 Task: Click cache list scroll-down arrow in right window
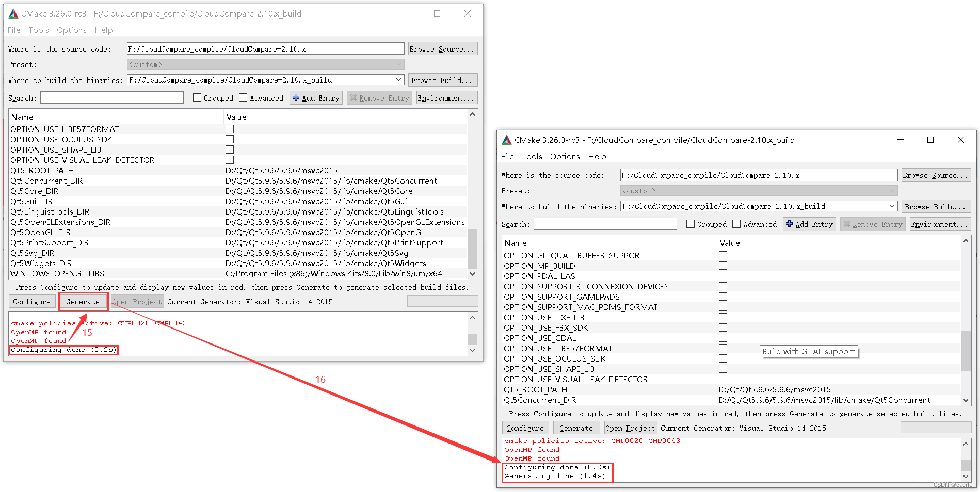point(966,400)
